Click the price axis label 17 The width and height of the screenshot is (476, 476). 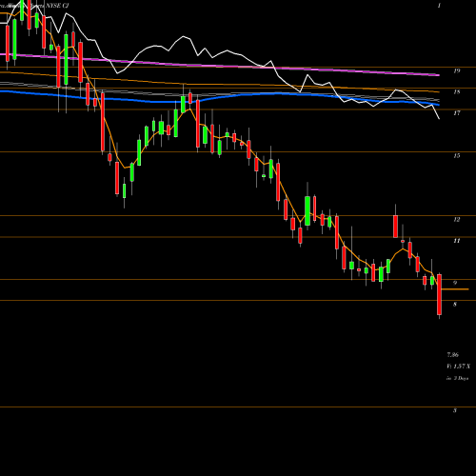click(457, 113)
